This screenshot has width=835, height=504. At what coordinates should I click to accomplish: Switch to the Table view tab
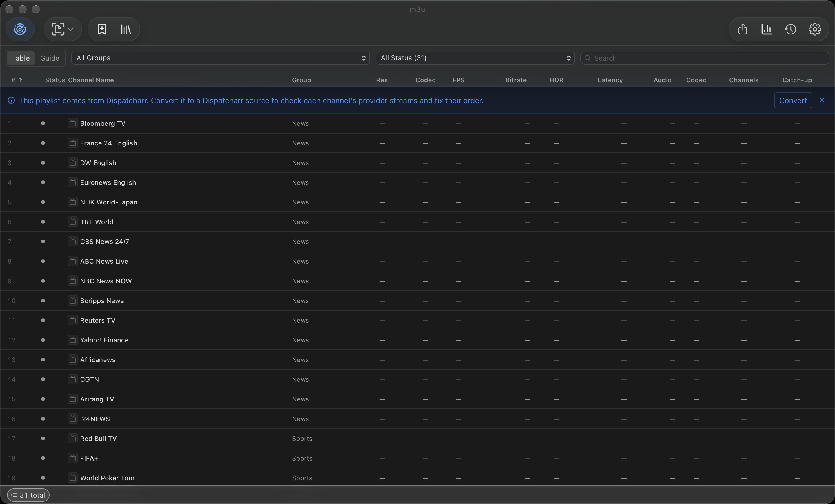tap(21, 58)
